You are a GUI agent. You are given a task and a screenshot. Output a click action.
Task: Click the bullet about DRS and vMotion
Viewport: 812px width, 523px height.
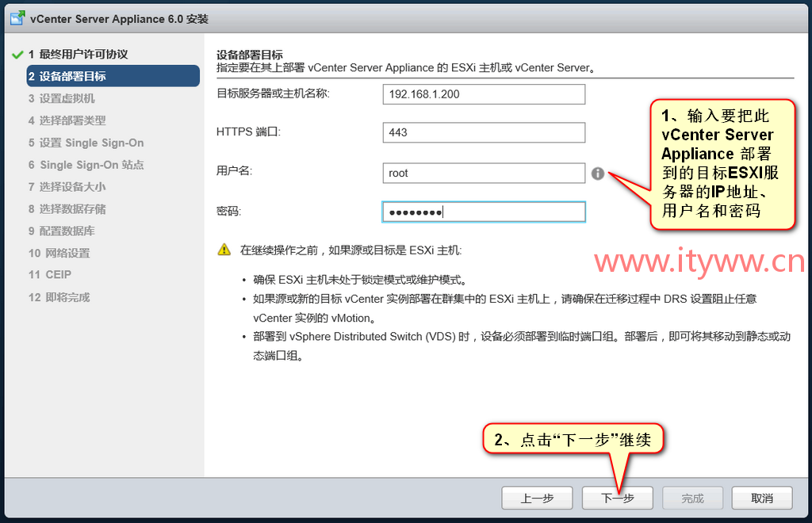point(505,308)
